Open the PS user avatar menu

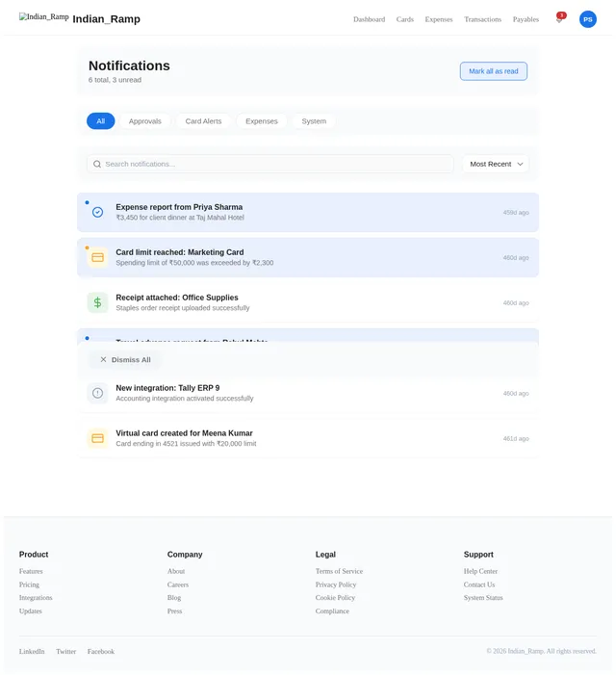pyautogui.click(x=588, y=19)
